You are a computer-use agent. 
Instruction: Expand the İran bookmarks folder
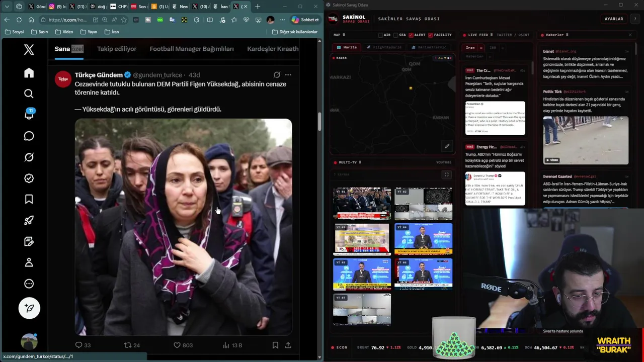112,32
